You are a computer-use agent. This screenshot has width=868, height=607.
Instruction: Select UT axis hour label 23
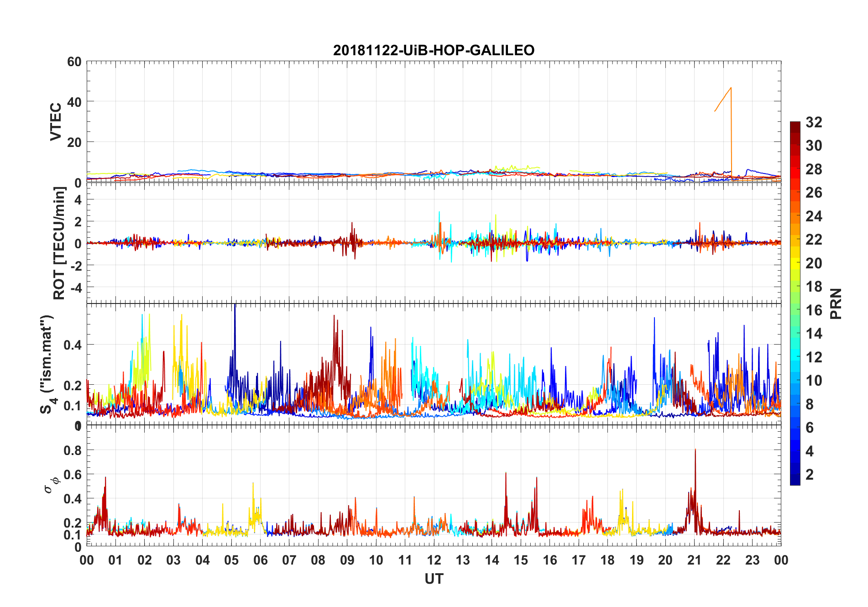[x=753, y=560]
